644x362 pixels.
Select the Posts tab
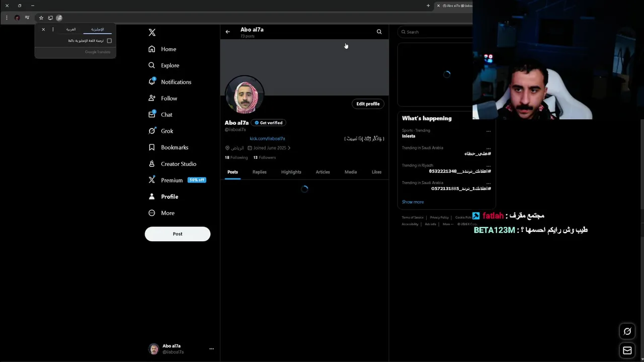[x=232, y=172]
